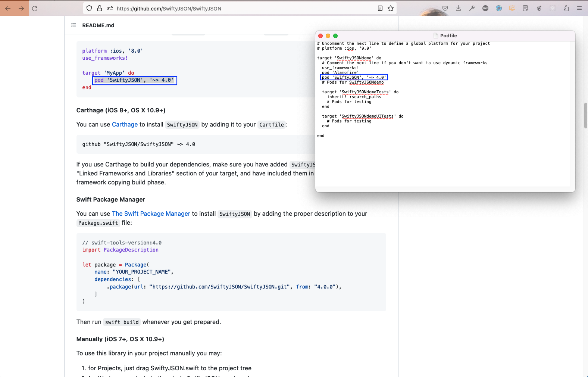Click the Package.swift inline code
The width and height of the screenshot is (588, 377).
(98, 223)
